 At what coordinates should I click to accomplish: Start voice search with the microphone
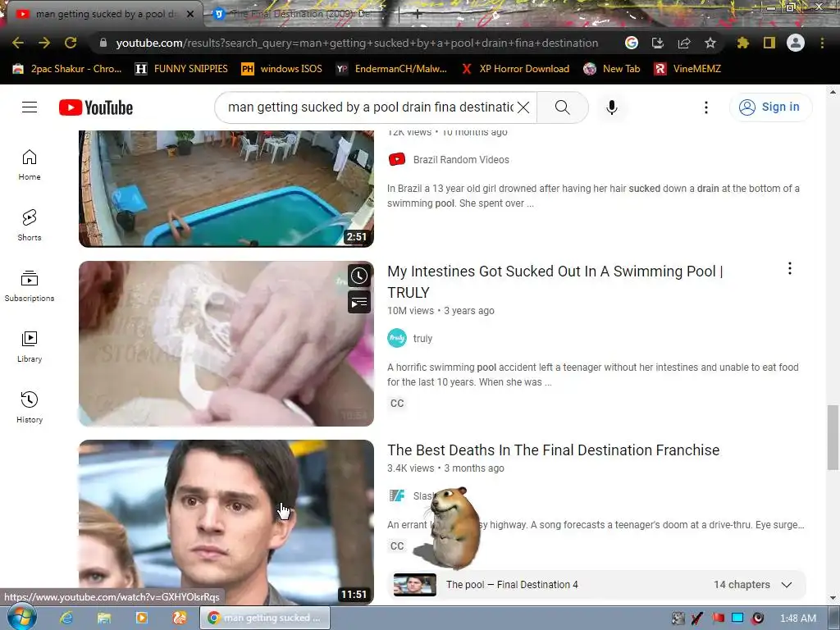pyautogui.click(x=612, y=107)
